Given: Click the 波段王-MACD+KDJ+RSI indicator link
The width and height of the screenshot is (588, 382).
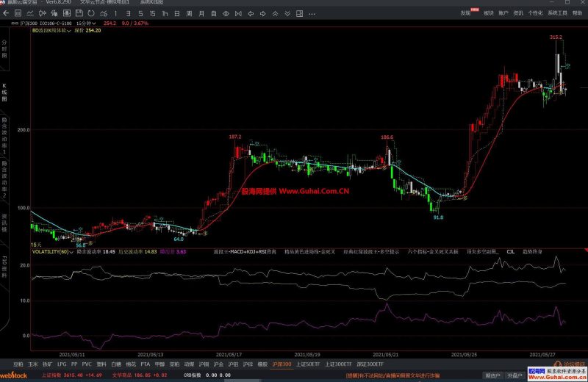Looking at the screenshot, I should [x=245, y=252].
